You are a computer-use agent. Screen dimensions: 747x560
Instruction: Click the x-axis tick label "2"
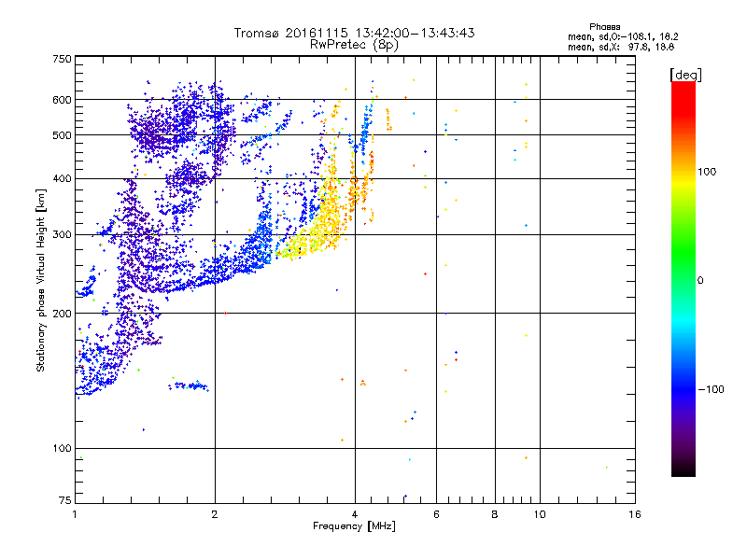pyautogui.click(x=215, y=514)
